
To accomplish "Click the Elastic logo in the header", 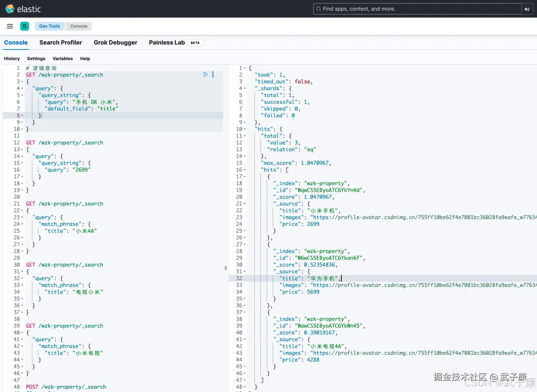I will (23, 9).
